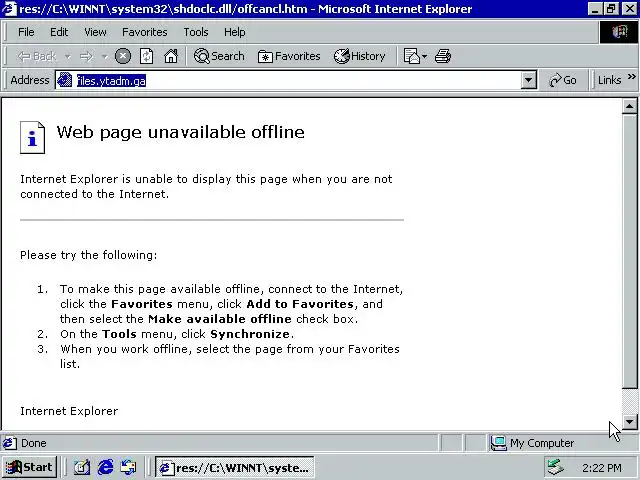This screenshot has height=480, width=640.
Task: Show the History pane
Action: tap(360, 56)
